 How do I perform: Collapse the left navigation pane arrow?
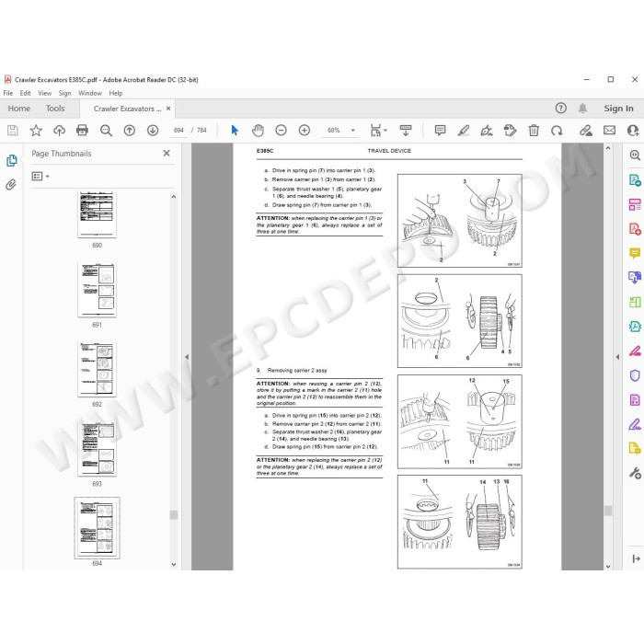click(x=187, y=357)
